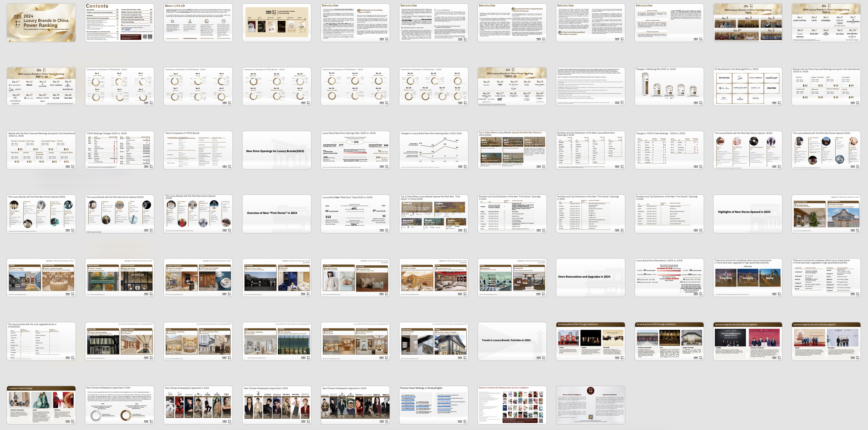
Task: Open the 2024 Power Ranking cover slide
Action: click(x=41, y=23)
